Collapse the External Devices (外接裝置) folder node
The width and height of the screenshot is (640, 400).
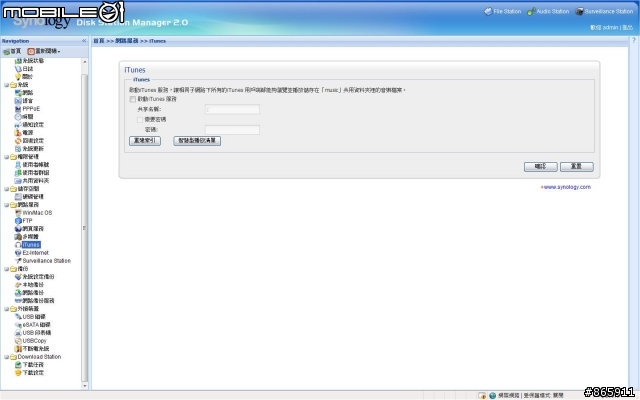[7, 309]
